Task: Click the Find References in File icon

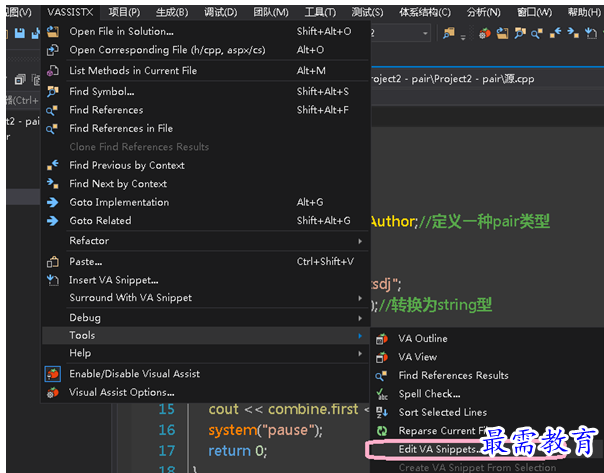Action: click(52, 129)
